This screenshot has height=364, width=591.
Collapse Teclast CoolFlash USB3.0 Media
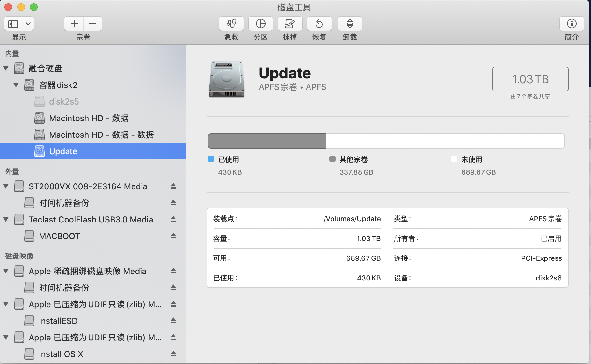click(6, 219)
